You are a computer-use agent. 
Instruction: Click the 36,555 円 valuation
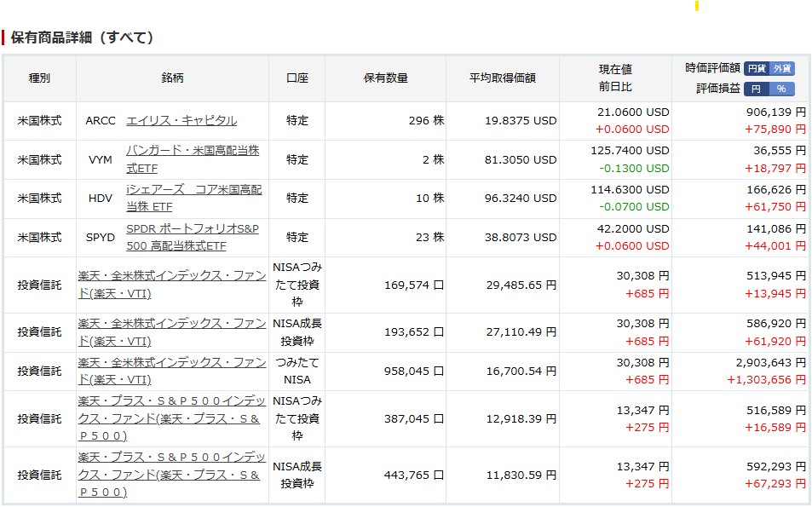point(780,151)
